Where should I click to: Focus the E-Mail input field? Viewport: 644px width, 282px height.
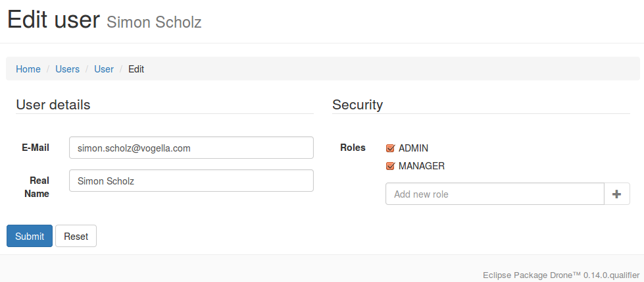pos(191,148)
